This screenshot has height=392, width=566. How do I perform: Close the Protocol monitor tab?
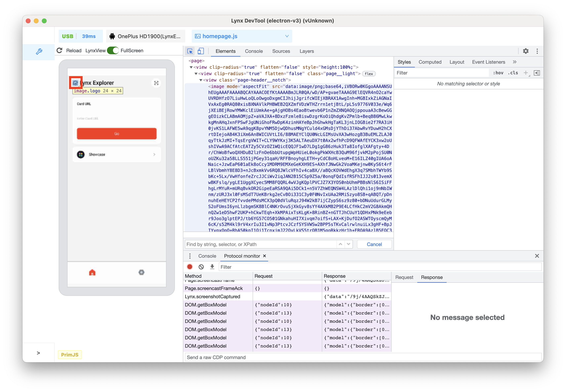[265, 256]
